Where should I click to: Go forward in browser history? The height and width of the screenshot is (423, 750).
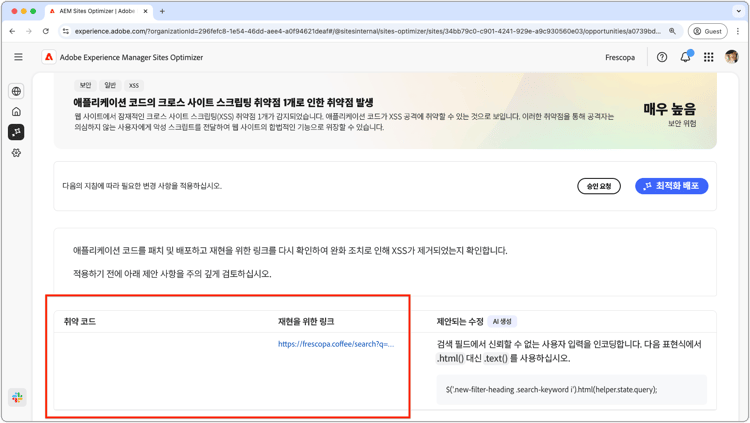29,31
